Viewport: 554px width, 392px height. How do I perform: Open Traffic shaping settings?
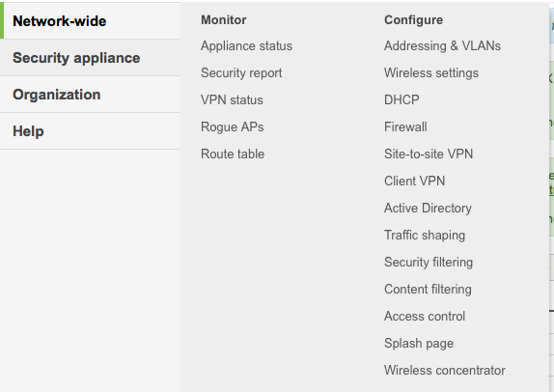pos(425,235)
